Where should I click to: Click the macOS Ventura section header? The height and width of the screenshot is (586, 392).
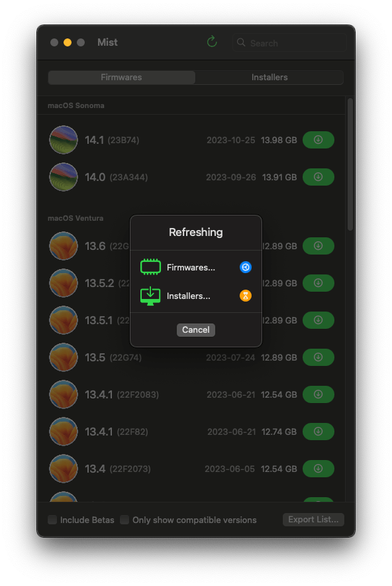tap(75, 218)
